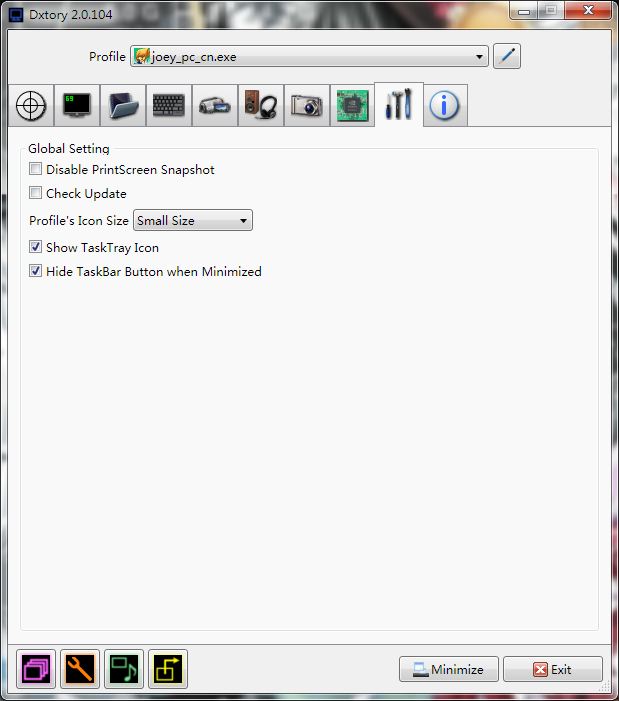Image resolution: width=619 pixels, height=701 pixels.
Task: Open the speaker and headphones audio tab
Action: click(x=261, y=106)
